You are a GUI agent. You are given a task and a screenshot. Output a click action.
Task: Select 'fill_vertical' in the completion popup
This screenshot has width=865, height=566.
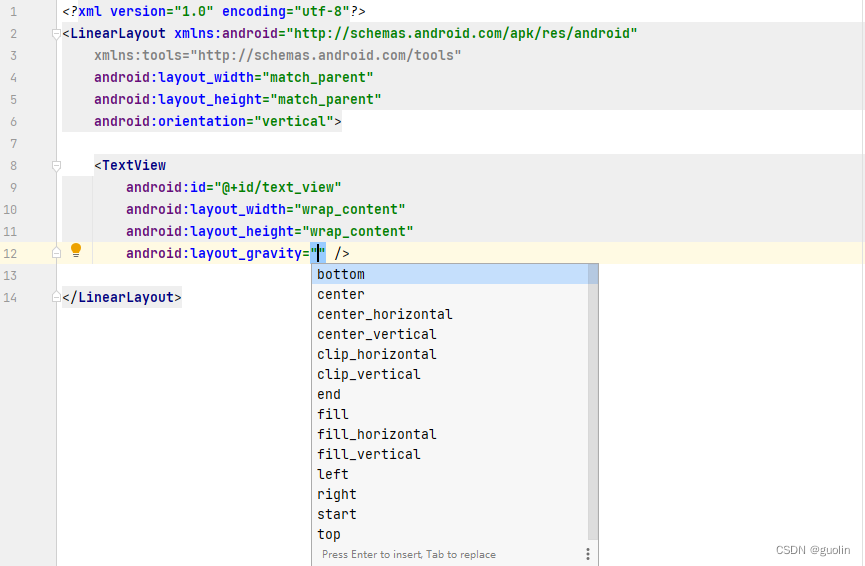[368, 454]
